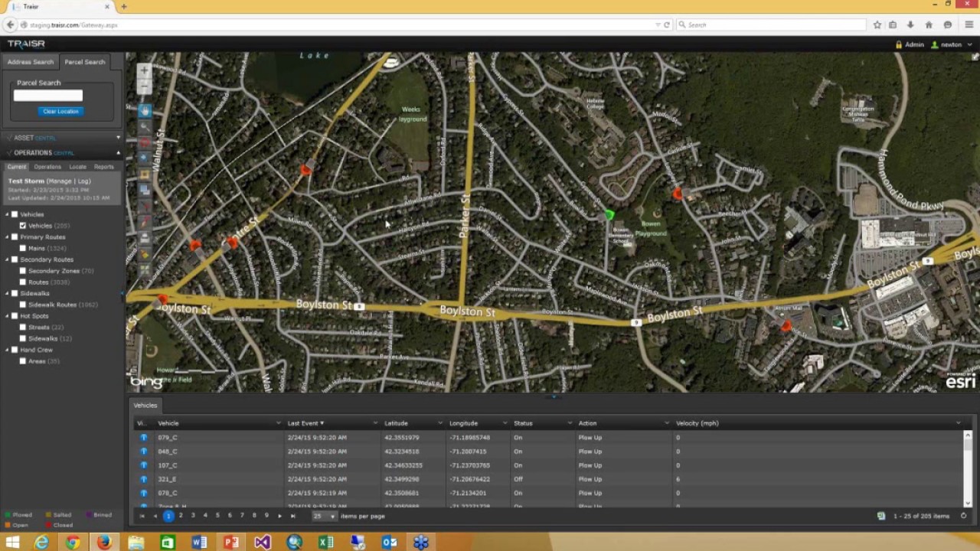Enable the Sidewalks (12) checkbox
The image size is (980, 551).
23,338
